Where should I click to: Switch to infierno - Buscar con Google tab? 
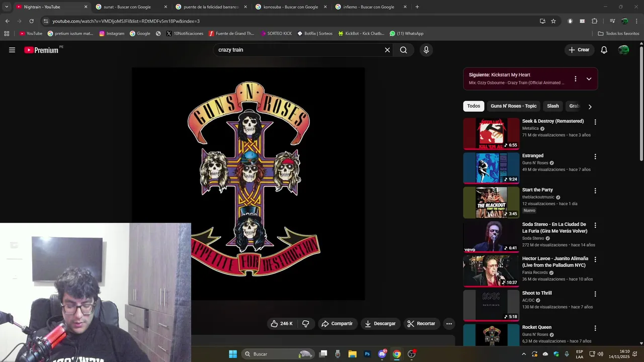pos(370,7)
